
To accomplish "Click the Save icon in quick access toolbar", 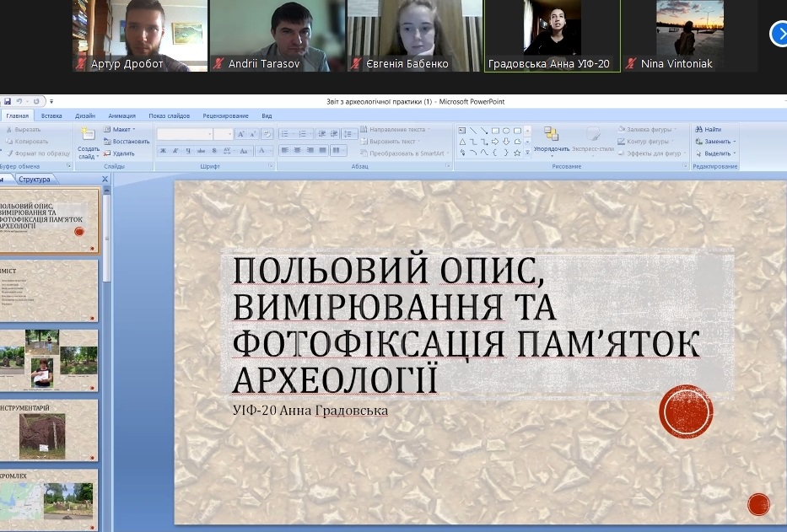I will pyautogui.click(x=7, y=101).
